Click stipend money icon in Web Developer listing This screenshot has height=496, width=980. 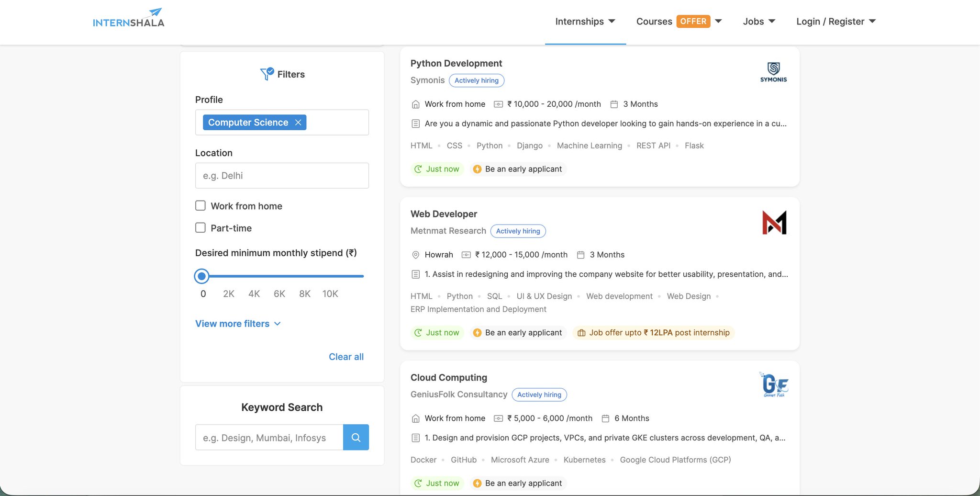[466, 255]
